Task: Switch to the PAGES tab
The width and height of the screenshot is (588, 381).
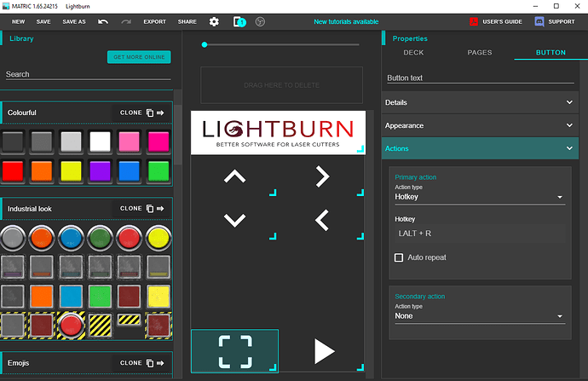Action: pos(479,53)
